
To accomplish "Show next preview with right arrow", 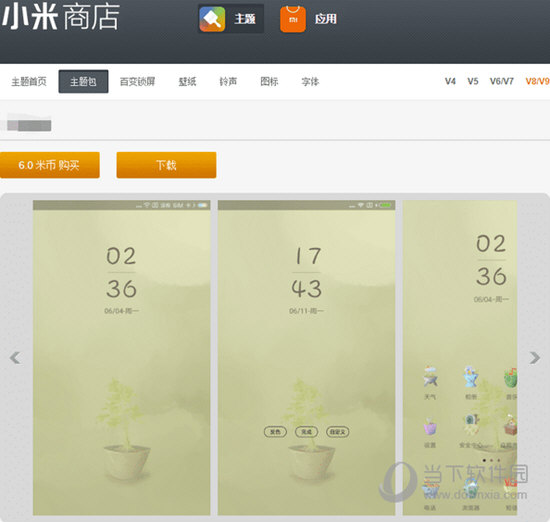I will click(535, 358).
